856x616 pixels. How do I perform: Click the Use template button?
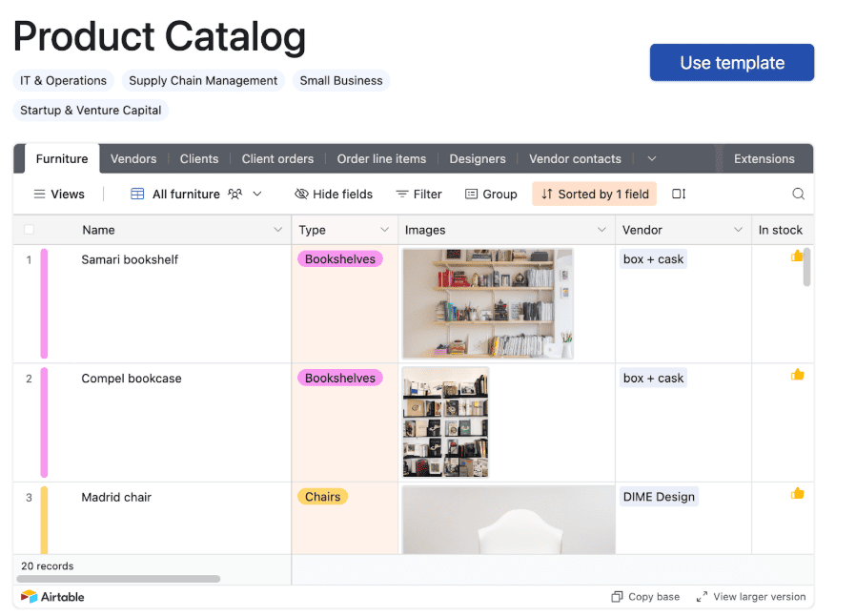coord(731,61)
